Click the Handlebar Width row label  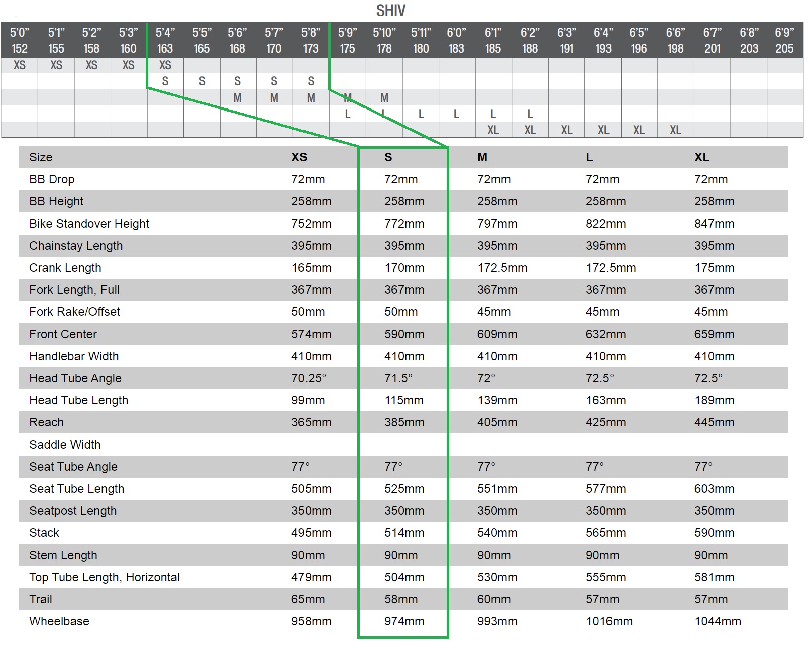pos(74,356)
